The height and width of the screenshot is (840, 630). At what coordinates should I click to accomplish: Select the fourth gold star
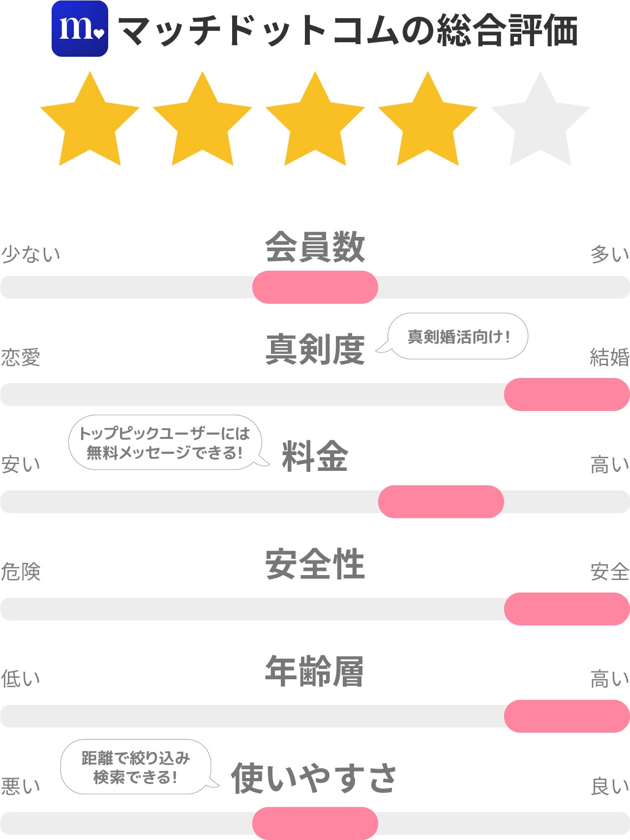[x=428, y=119]
